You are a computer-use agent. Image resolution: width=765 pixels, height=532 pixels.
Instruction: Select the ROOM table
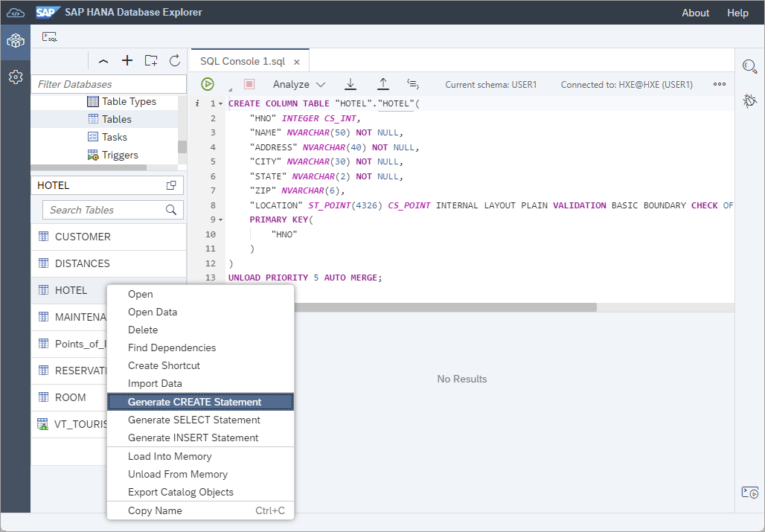pos(68,397)
